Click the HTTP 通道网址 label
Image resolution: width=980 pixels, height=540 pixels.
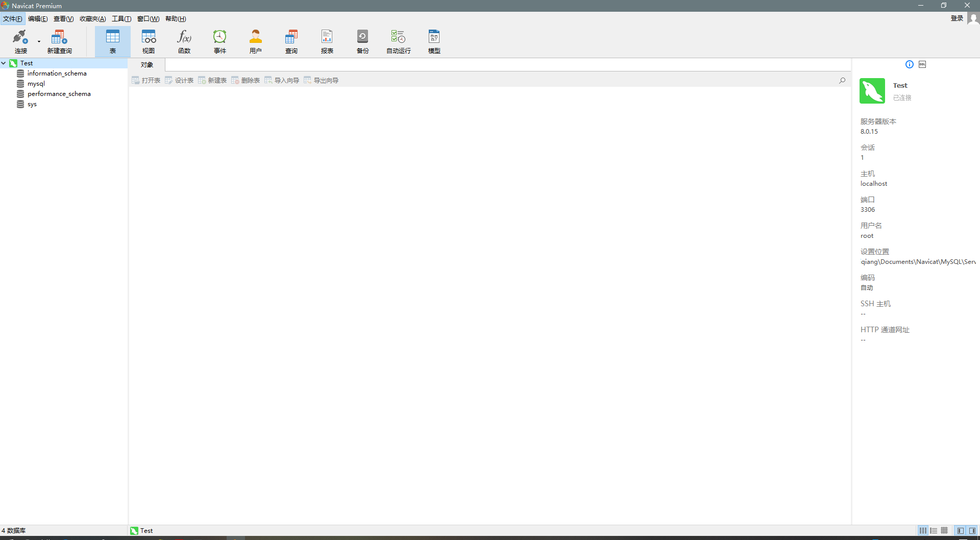(x=885, y=330)
